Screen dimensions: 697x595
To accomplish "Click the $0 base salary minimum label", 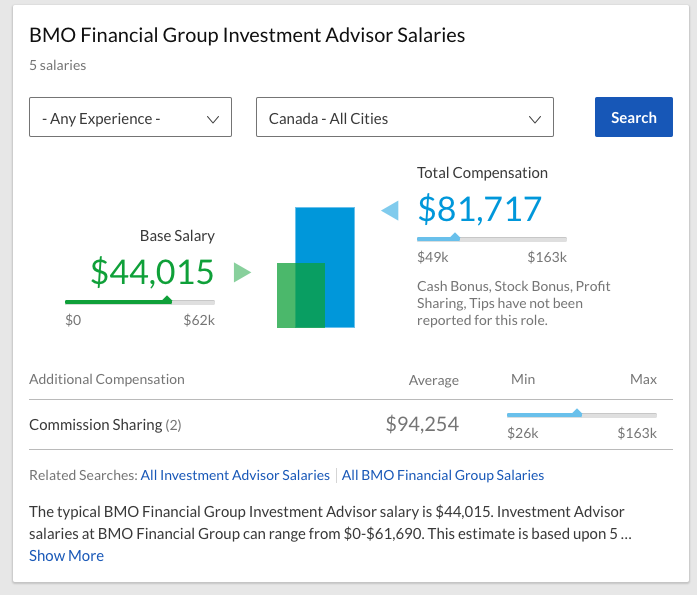I will (73, 320).
